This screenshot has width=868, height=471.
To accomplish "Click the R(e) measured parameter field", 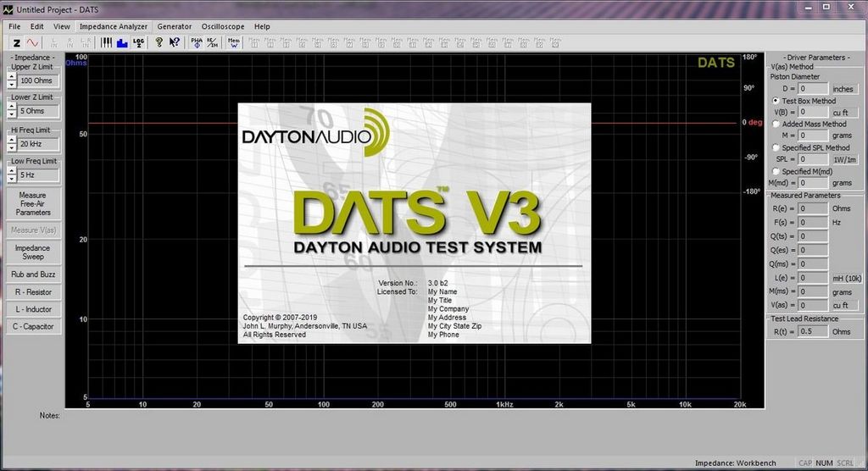I will tap(813, 208).
